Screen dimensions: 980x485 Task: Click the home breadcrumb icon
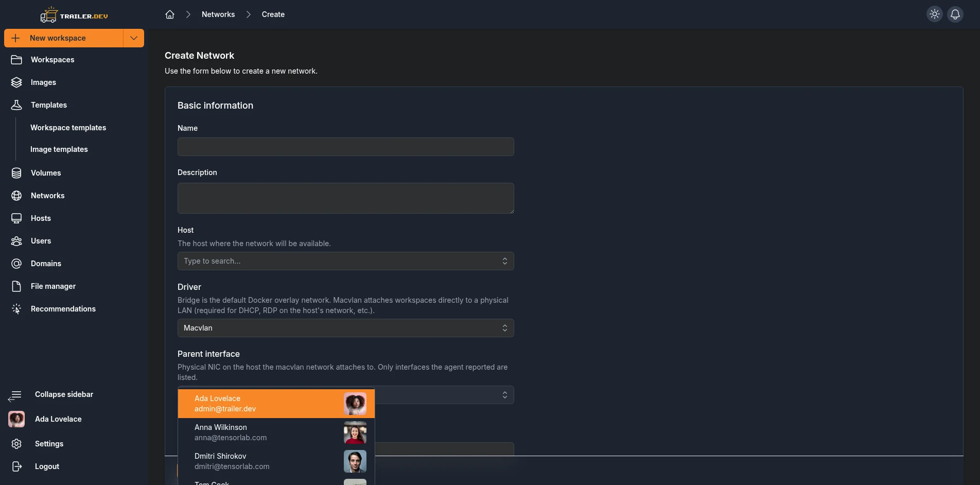click(170, 14)
